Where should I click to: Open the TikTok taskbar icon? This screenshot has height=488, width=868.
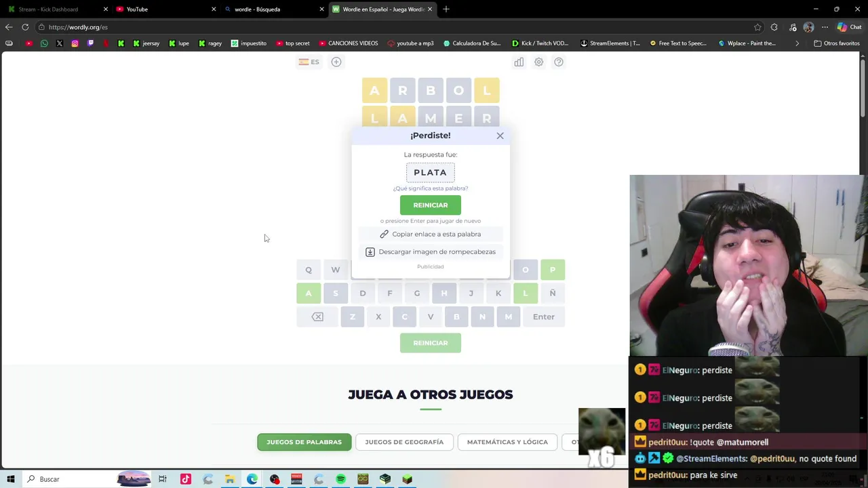[185, 479]
